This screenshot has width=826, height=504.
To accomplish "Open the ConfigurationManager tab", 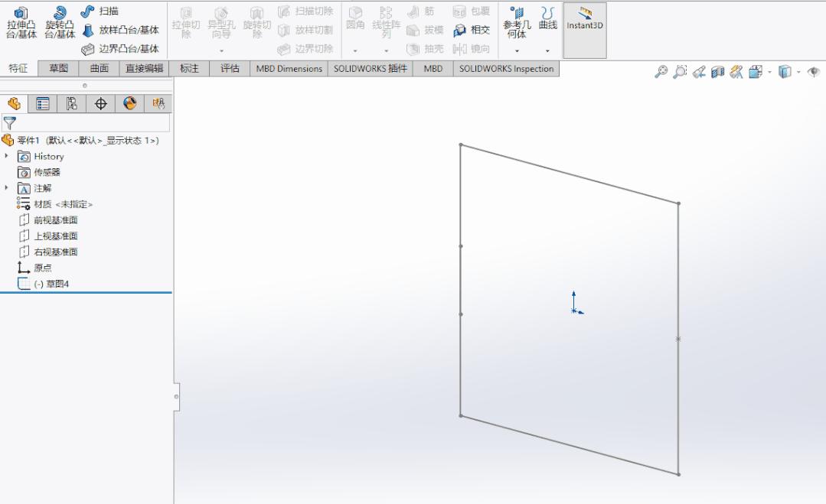I will tap(72, 104).
